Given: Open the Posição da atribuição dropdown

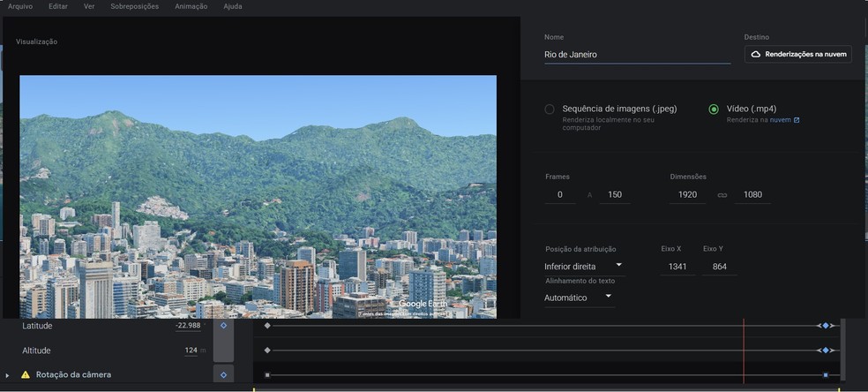Looking at the screenshot, I should pos(585,267).
